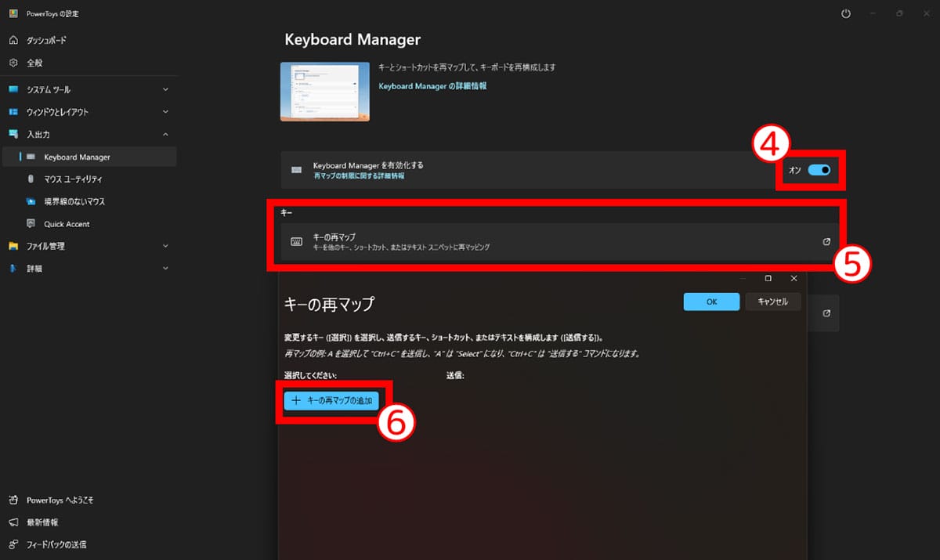
Task: Expand the ウィンドウとレイアウト chevron
Action: [165, 112]
